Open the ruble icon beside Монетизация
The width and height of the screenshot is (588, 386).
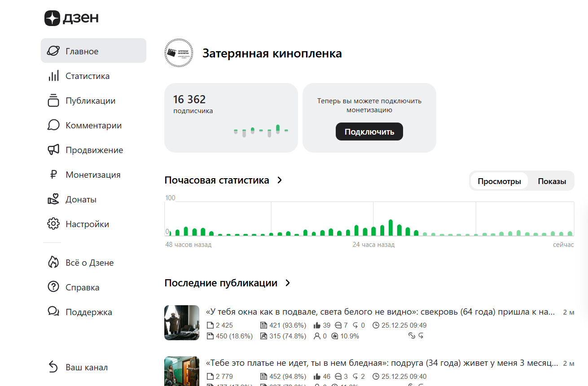coord(53,175)
